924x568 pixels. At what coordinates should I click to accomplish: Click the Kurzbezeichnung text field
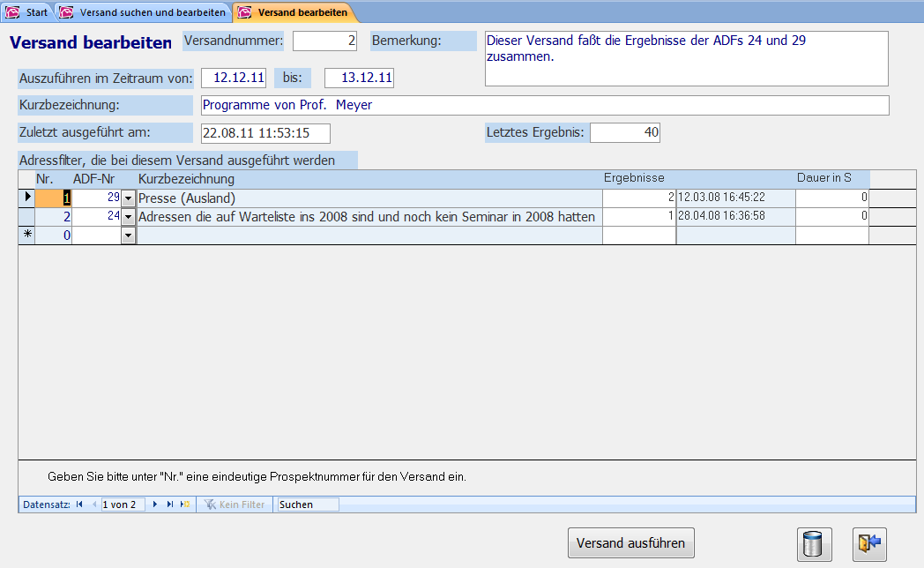pos(544,105)
